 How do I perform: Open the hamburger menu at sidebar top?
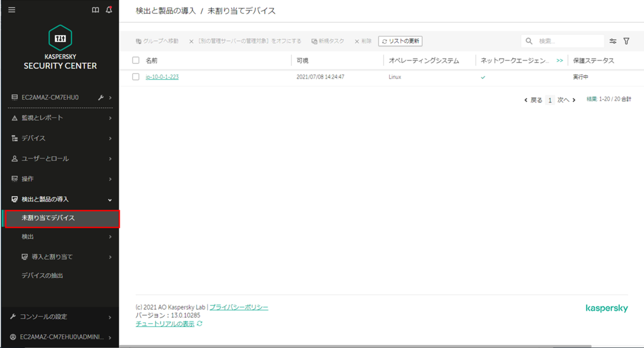12,10
